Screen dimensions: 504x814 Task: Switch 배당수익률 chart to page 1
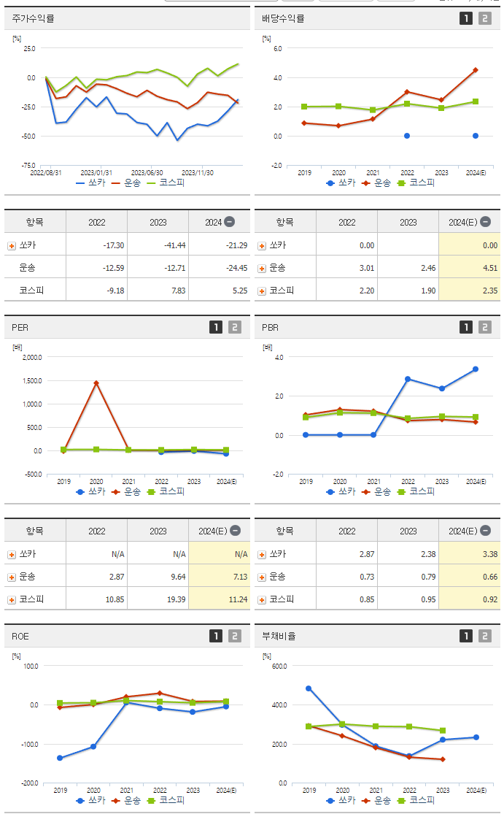466,18
